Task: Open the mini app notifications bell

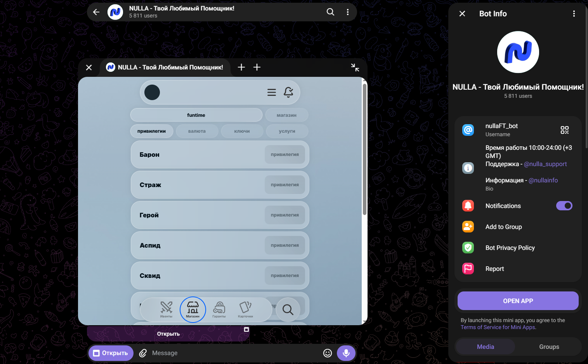Action: [288, 92]
